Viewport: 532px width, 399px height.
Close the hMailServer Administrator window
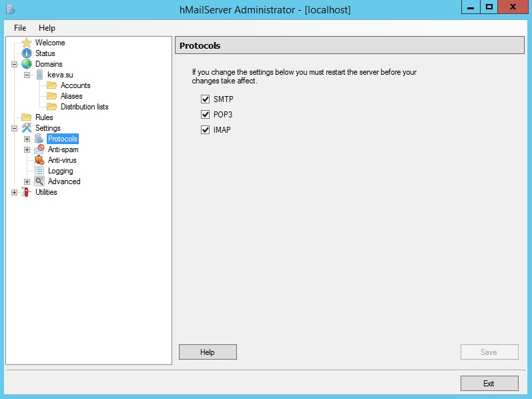tap(513, 7)
